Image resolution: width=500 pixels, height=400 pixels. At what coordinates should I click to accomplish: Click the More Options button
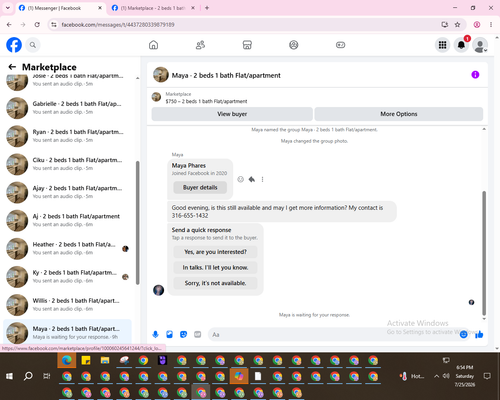pyautogui.click(x=399, y=114)
